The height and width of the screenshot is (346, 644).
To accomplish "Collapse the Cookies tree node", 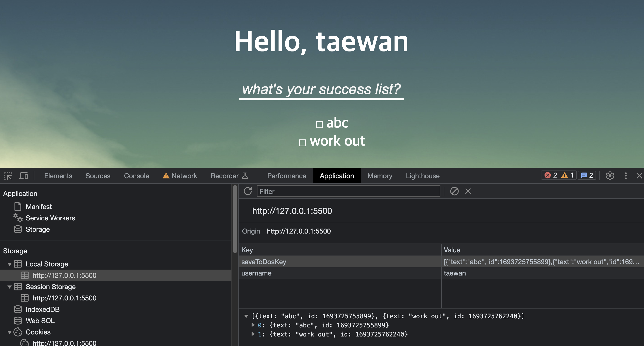I will (10, 332).
